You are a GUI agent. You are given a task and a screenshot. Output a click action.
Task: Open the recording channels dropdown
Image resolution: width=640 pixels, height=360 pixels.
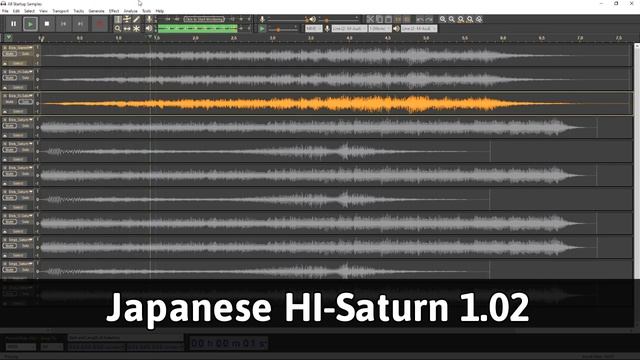(380, 29)
